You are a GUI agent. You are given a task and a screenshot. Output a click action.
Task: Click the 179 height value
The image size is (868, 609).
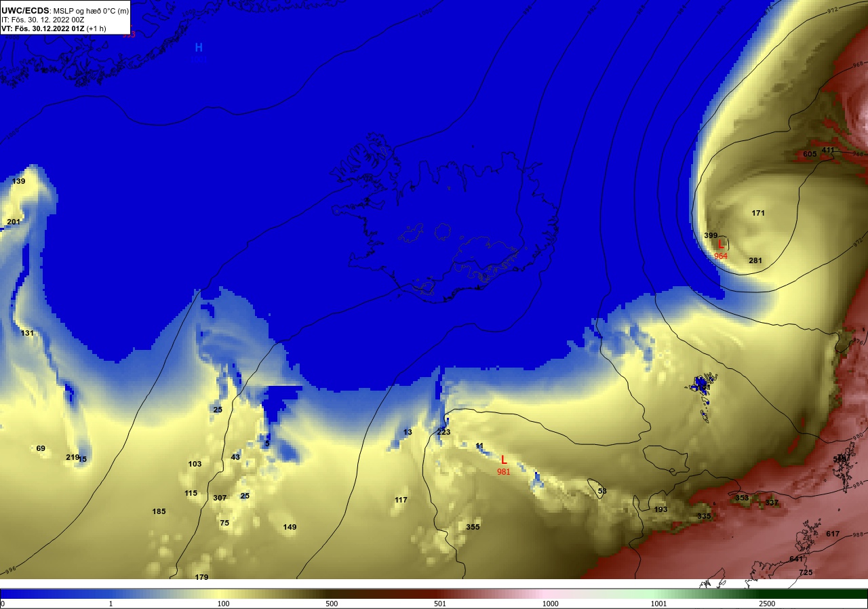201,578
